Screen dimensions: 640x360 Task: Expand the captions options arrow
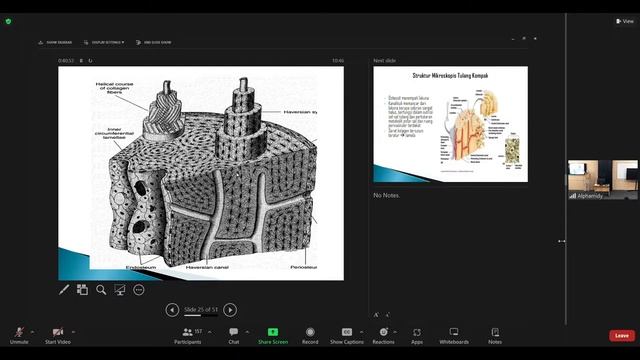point(362,332)
